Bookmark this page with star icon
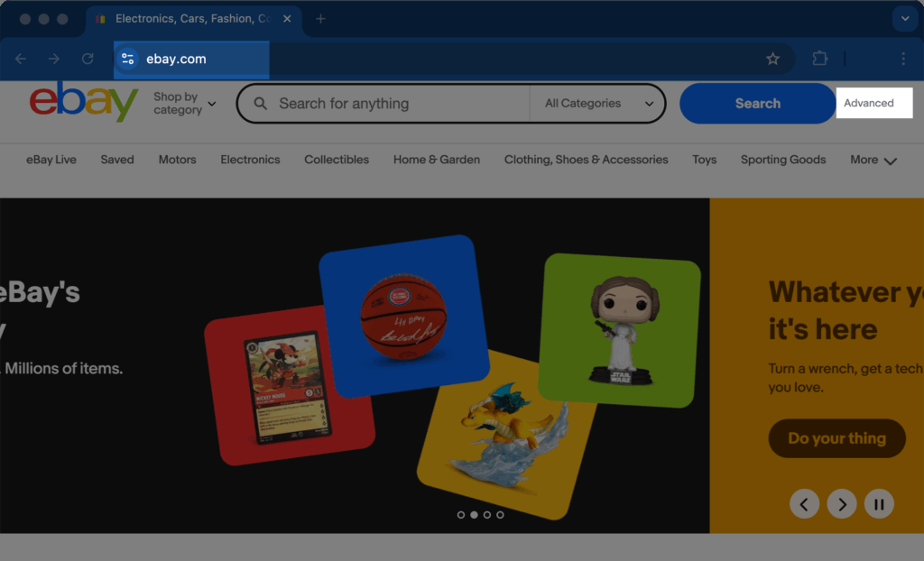 pos(772,59)
